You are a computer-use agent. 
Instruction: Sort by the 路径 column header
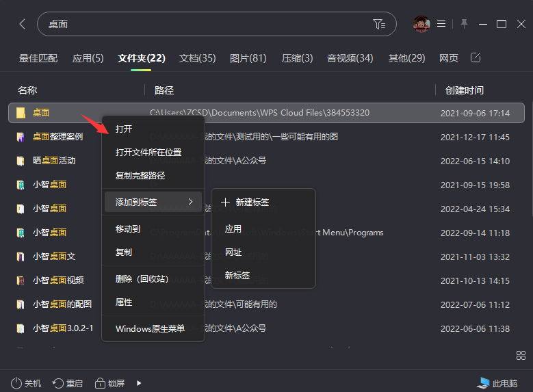pos(164,90)
